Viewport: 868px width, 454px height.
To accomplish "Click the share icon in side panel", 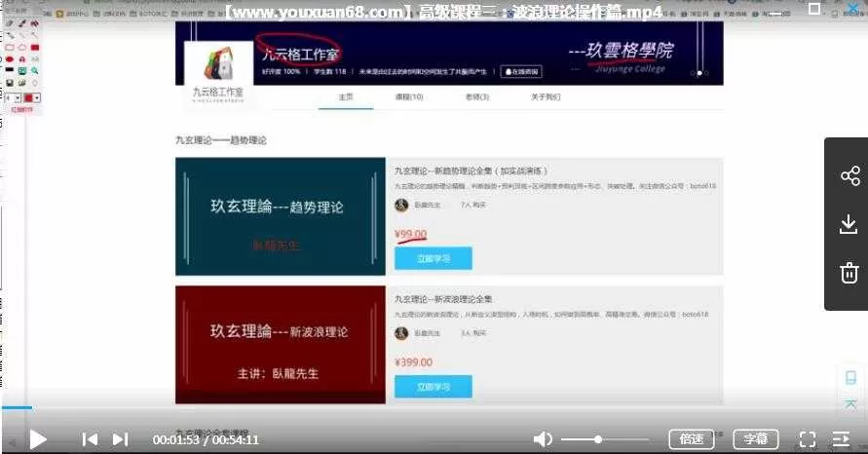I will pyautogui.click(x=849, y=176).
